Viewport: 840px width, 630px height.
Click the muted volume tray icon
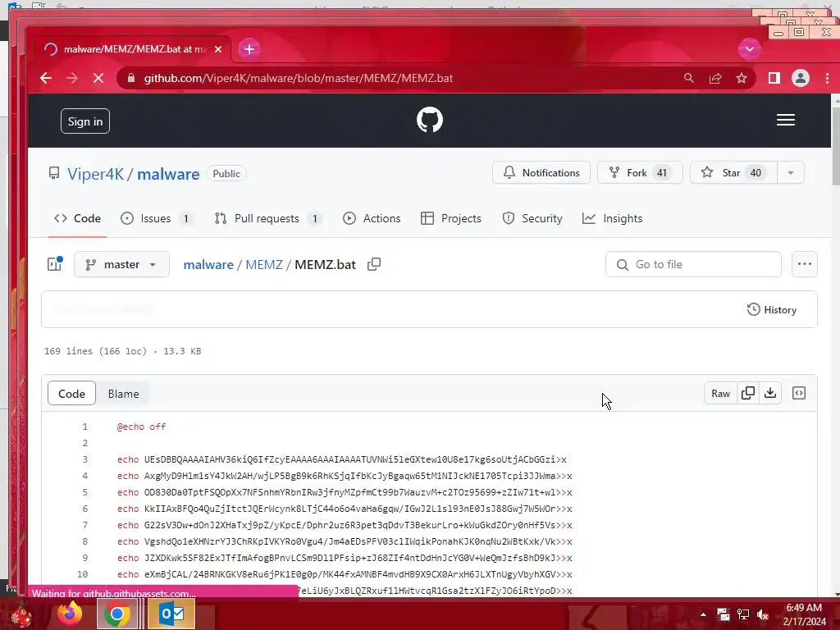point(763,614)
